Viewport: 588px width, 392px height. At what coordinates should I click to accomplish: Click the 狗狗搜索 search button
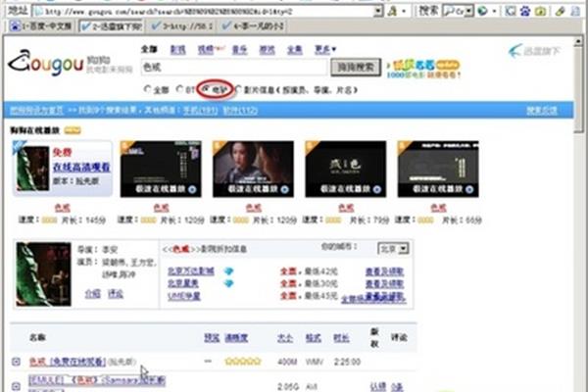pos(356,68)
